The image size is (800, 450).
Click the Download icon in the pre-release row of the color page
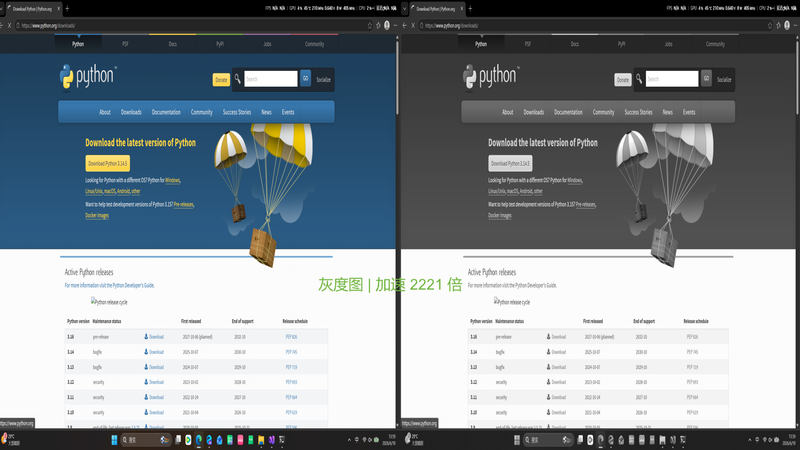point(146,337)
